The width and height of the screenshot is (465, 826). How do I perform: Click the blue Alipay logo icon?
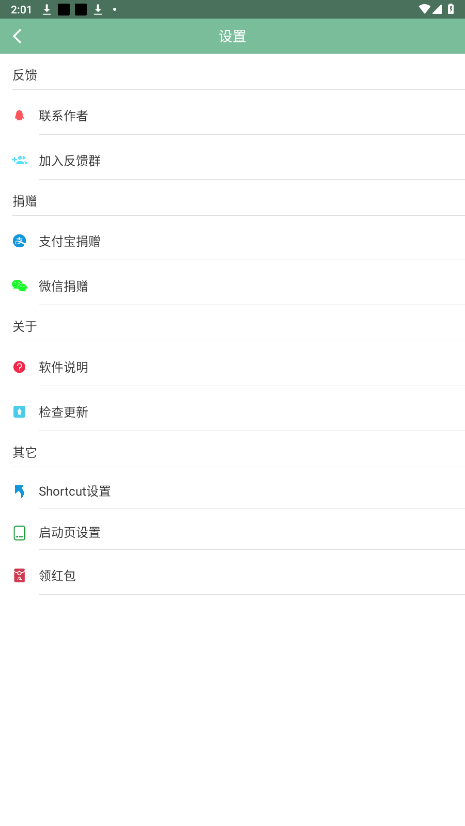19,241
